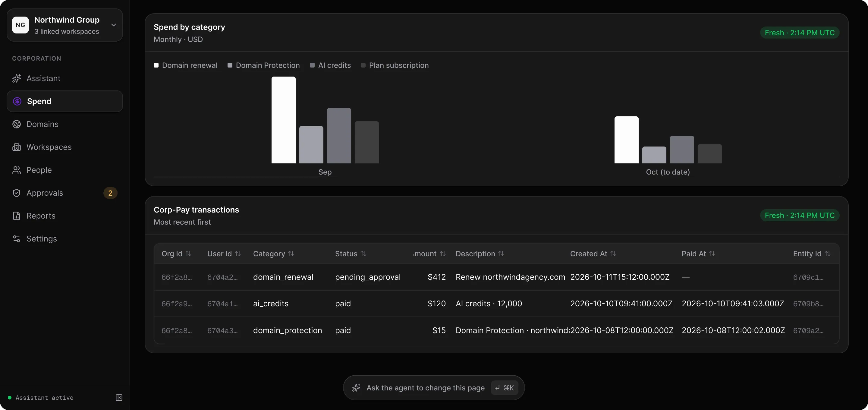Click the Approvals shield icon

click(17, 193)
